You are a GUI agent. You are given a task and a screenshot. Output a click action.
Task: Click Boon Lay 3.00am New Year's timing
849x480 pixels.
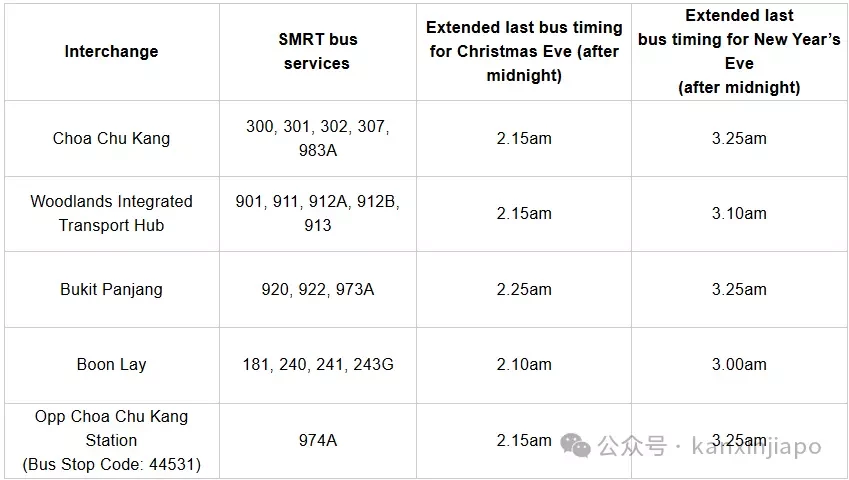pos(739,365)
